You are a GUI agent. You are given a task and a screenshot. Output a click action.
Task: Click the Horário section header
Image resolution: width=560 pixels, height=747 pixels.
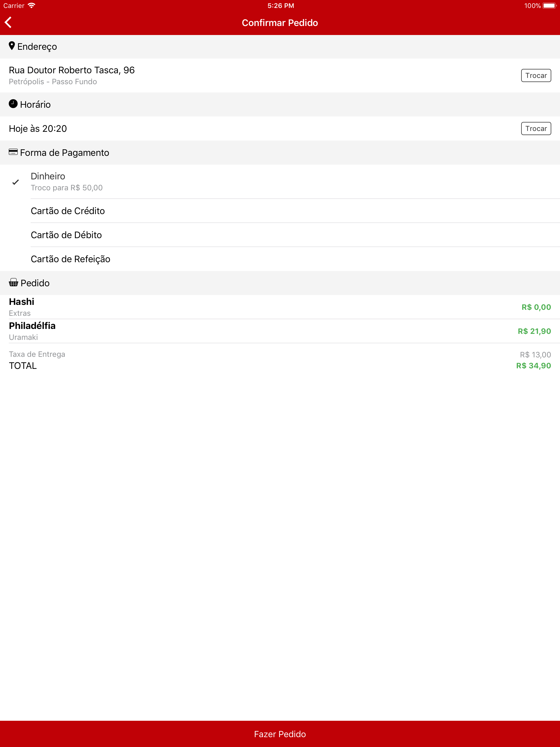[x=280, y=104]
